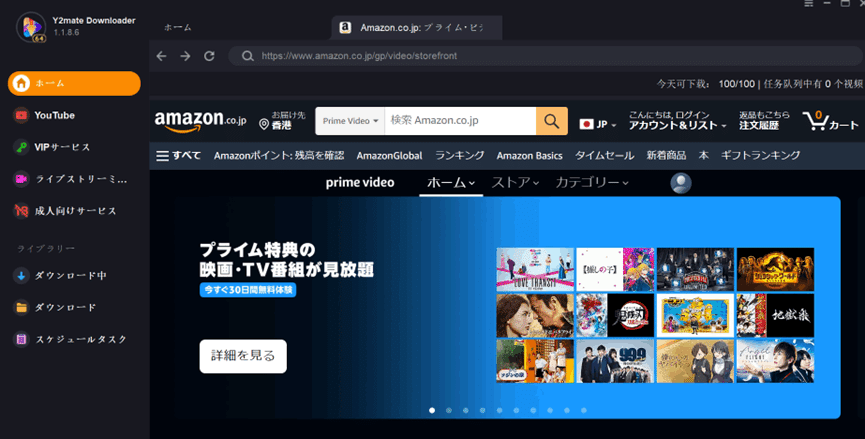Open the shopping cart カート
This screenshot has width=865, height=439.
(831, 121)
